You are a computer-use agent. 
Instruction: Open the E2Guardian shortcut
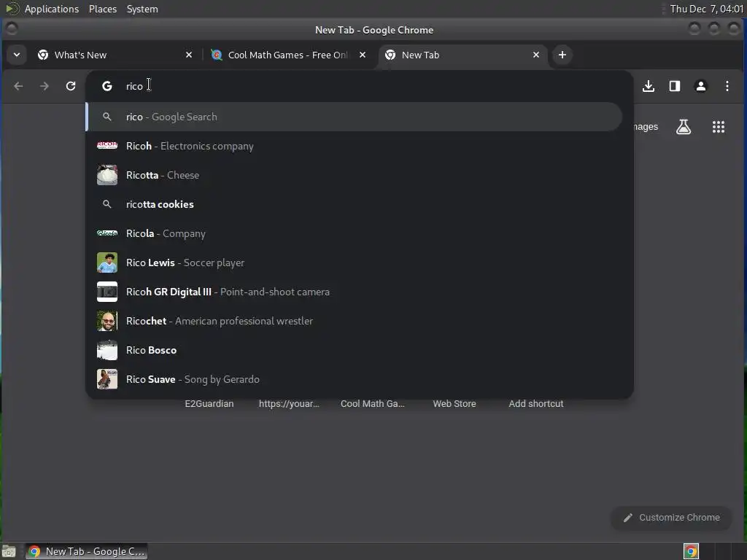209,403
